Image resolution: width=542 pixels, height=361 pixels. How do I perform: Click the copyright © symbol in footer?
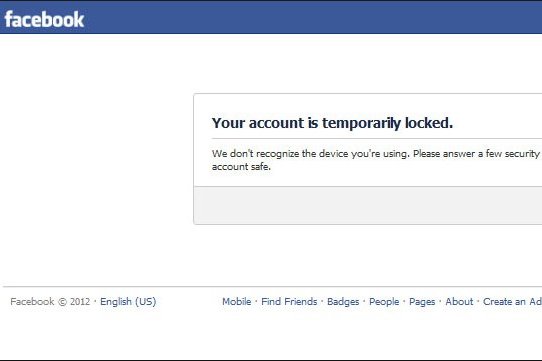(x=62, y=302)
